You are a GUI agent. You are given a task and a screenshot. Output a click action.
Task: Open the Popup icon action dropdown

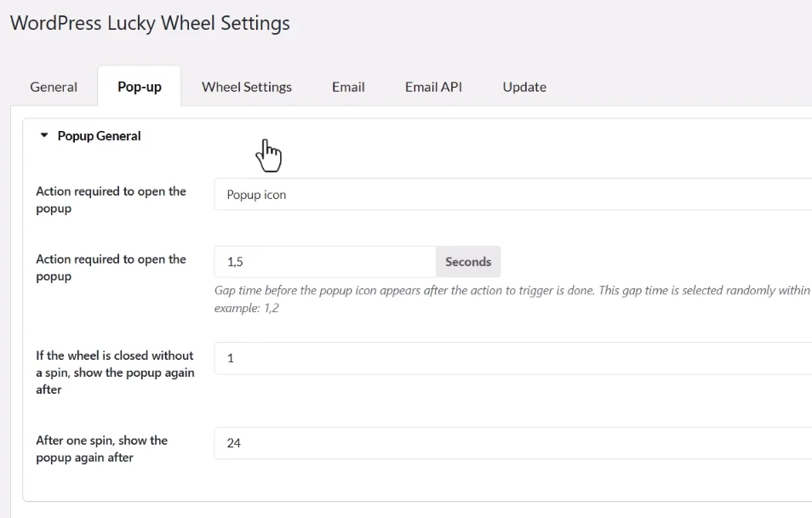point(512,195)
